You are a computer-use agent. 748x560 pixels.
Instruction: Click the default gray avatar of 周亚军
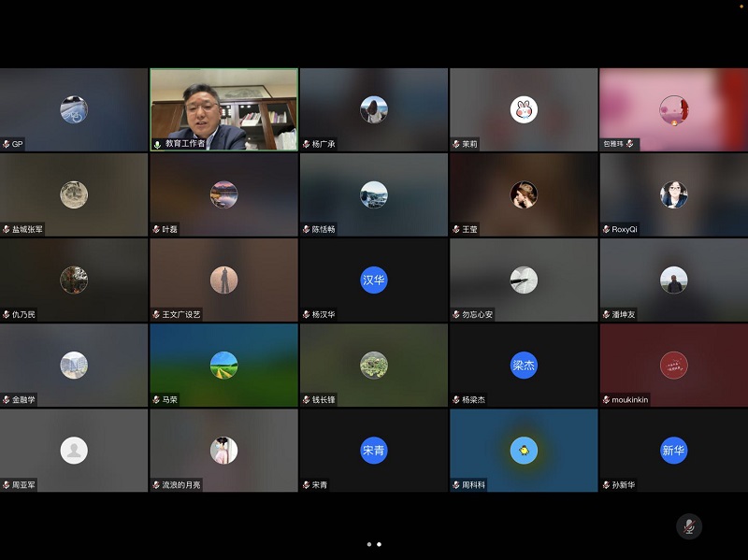(74, 450)
